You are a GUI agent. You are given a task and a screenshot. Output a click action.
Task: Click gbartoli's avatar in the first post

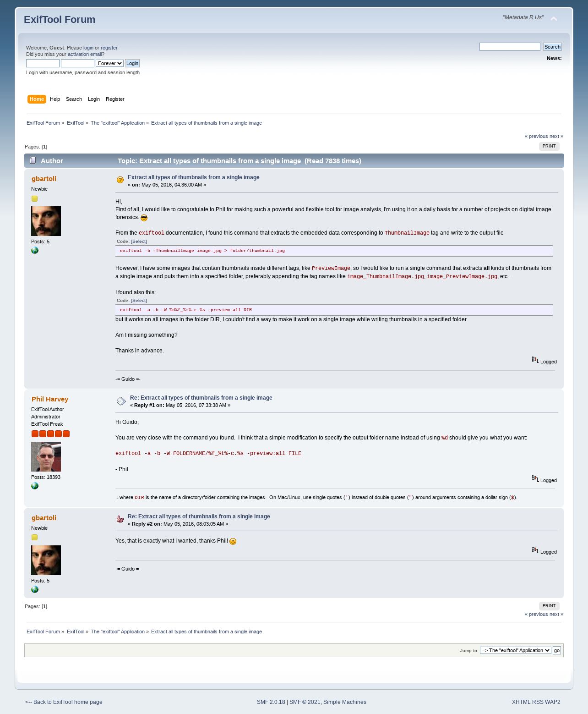[46, 221]
